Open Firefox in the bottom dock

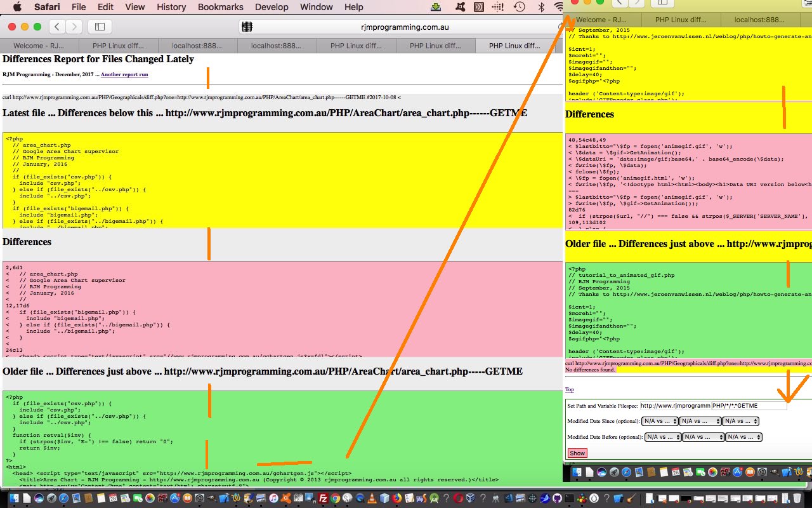point(396,498)
